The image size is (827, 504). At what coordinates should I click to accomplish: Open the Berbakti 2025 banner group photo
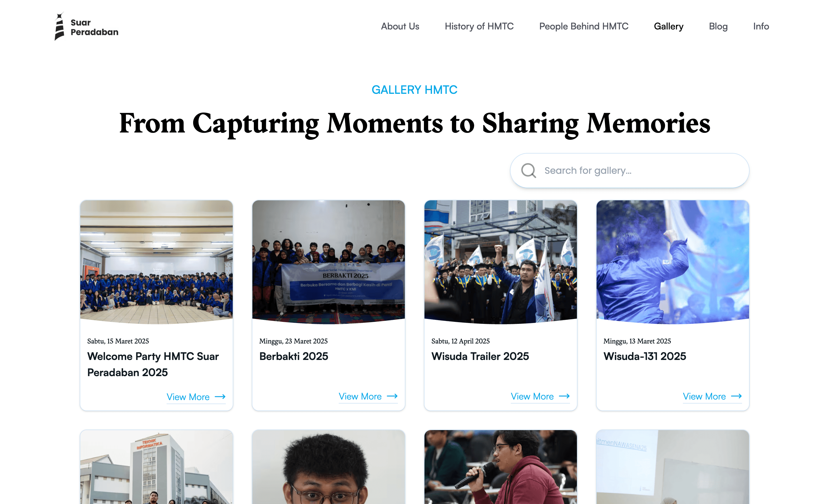[x=328, y=262]
